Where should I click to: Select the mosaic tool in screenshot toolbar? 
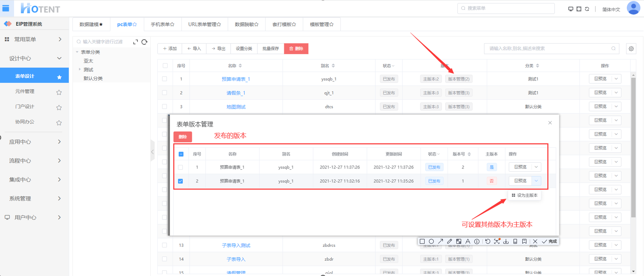[458, 242]
